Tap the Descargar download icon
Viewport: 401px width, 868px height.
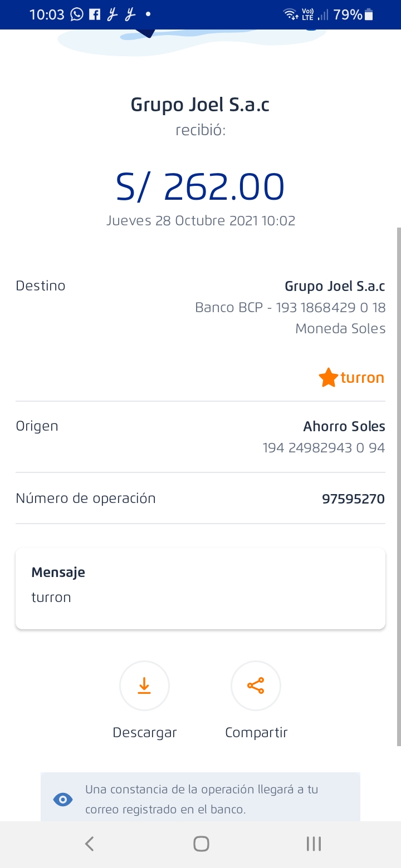144,685
